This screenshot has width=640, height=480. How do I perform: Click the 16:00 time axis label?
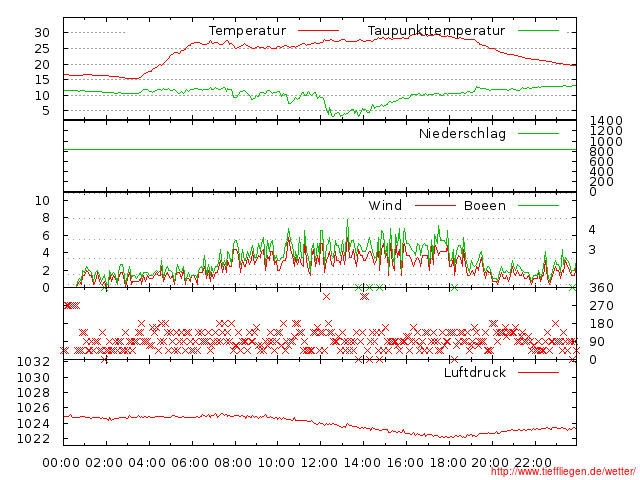tap(405, 463)
